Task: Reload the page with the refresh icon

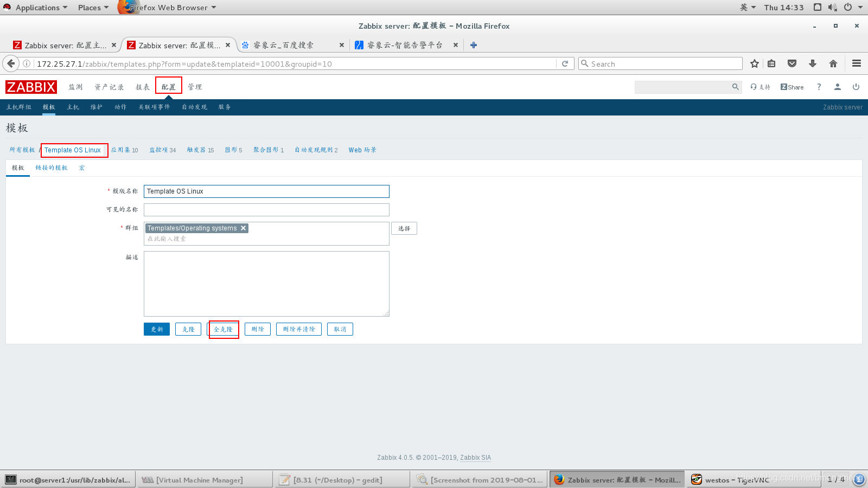Action: point(565,63)
